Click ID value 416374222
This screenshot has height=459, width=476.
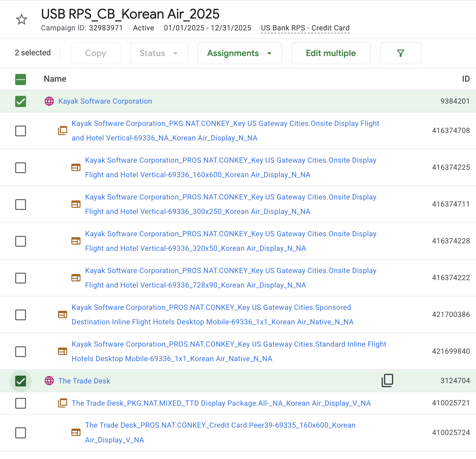coord(451,278)
